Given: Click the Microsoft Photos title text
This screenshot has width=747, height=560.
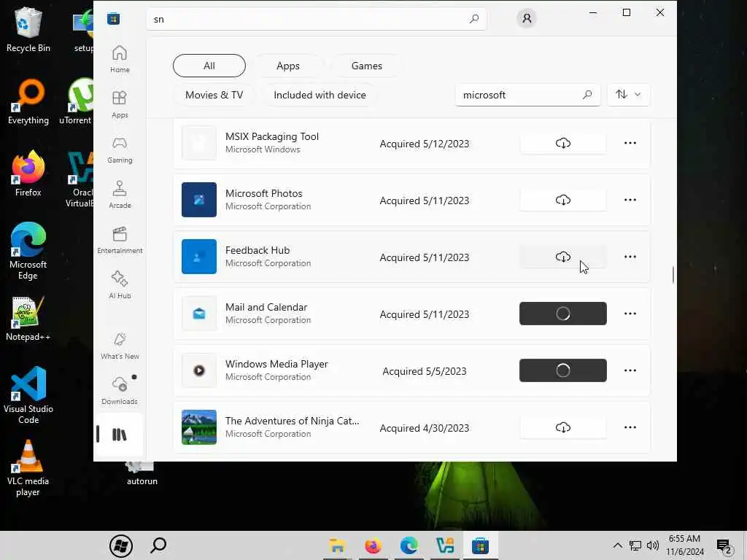Looking at the screenshot, I should pyautogui.click(x=264, y=193).
